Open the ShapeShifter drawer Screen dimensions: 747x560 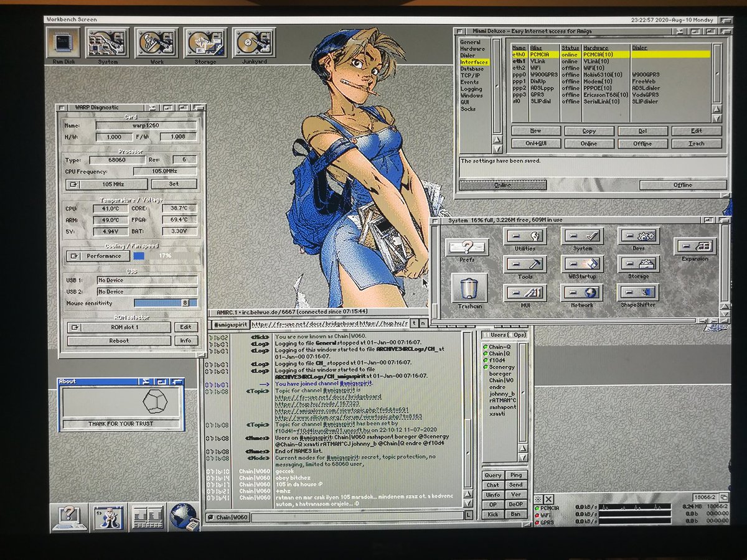click(x=639, y=292)
